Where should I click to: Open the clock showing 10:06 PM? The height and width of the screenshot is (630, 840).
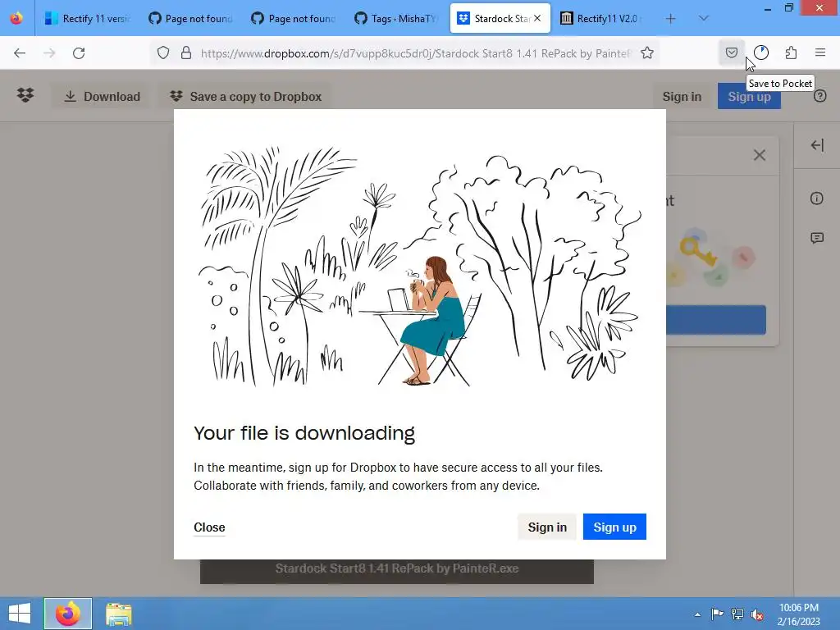(798, 614)
